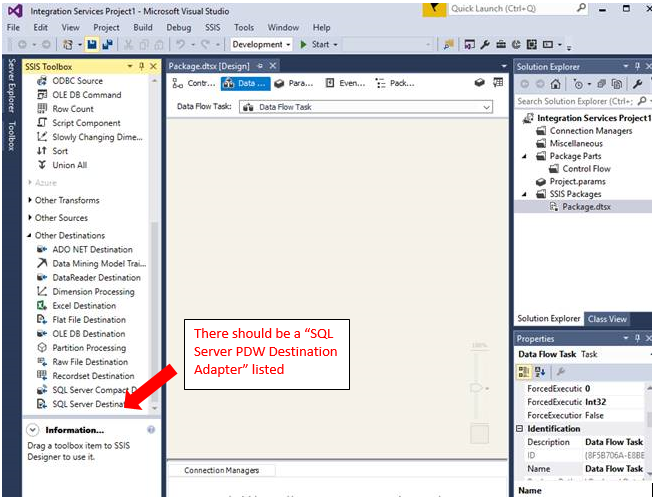The width and height of the screenshot is (658, 502).
Task: Select Excel Destination item
Action: pos(84,306)
